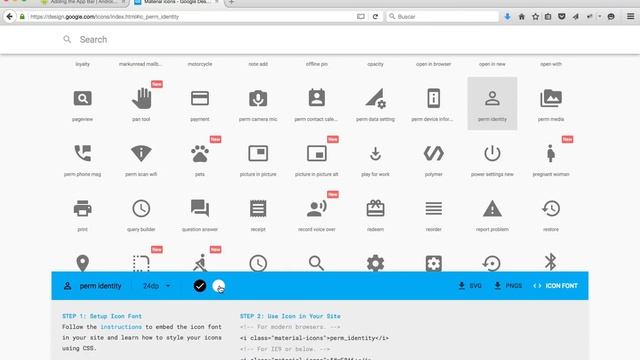The height and width of the screenshot is (360, 640).
Task: Open the instructions link
Action: click(x=121, y=327)
